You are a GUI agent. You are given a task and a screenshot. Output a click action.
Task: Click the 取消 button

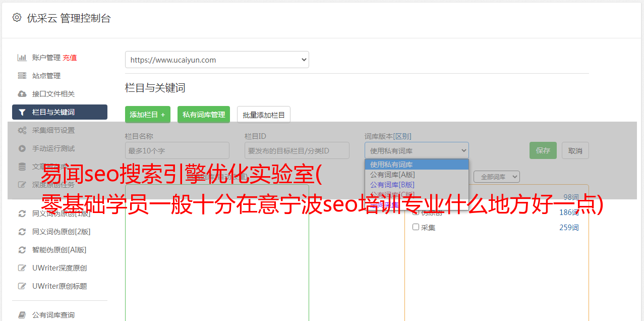[575, 150]
